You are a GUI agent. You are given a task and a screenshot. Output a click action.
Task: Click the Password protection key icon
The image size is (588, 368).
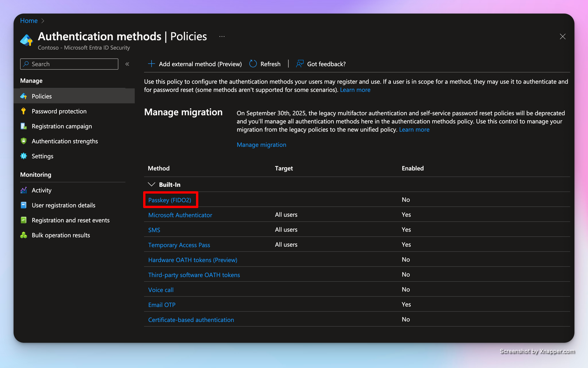click(23, 111)
